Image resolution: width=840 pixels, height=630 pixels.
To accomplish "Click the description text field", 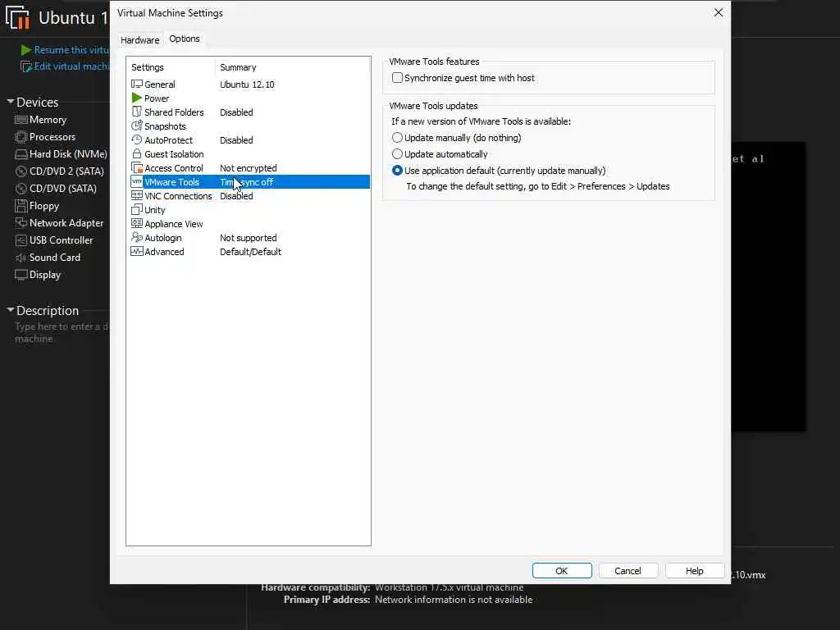I will [x=61, y=332].
